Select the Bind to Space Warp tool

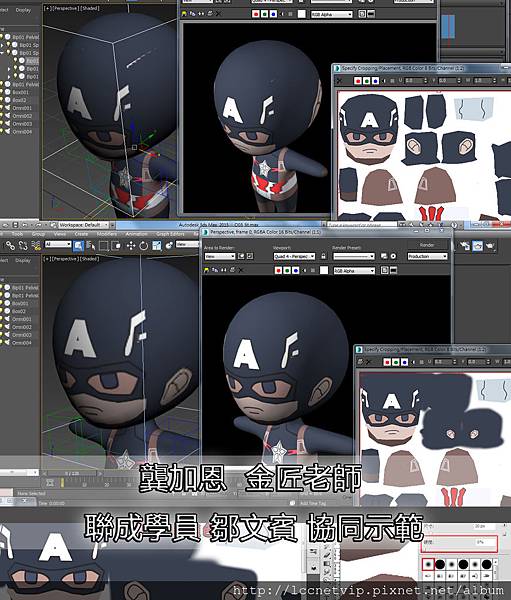pyautogui.click(x=36, y=245)
